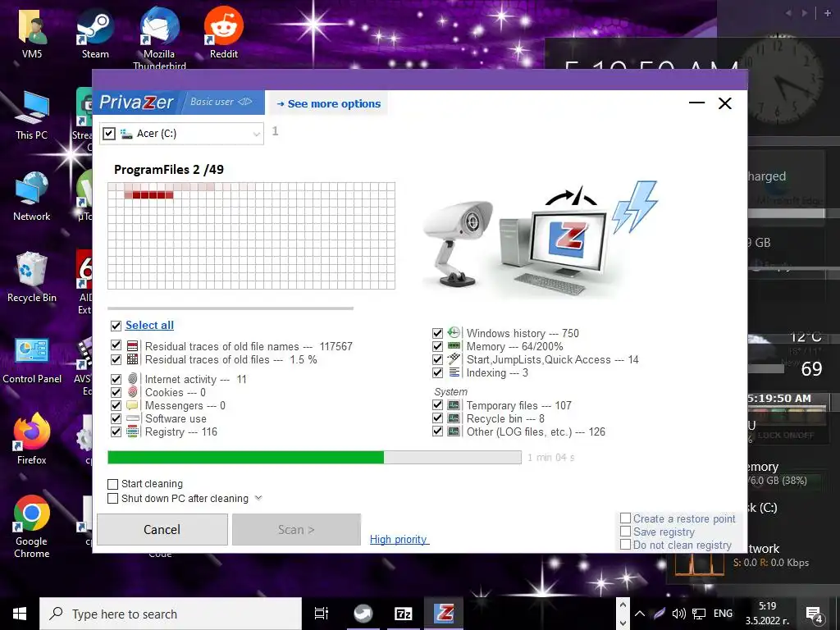Viewport: 840px width, 630px height.
Task: Click the Windows history clock icon
Action: pos(454,333)
